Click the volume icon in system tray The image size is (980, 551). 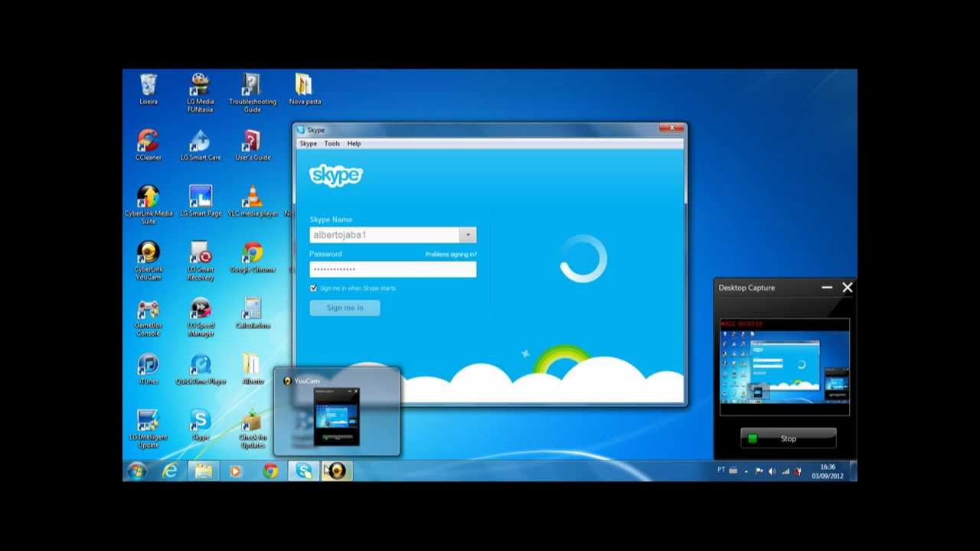[772, 471]
